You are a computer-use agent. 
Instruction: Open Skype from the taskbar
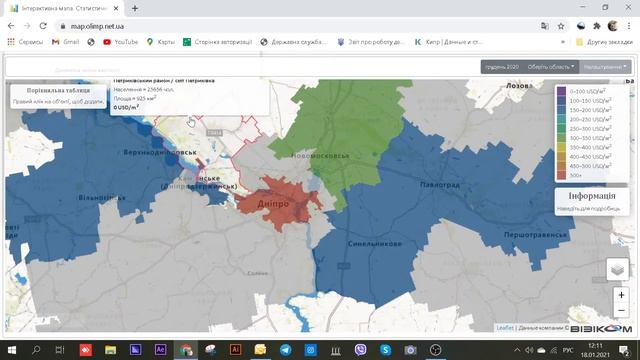[x=385, y=350]
